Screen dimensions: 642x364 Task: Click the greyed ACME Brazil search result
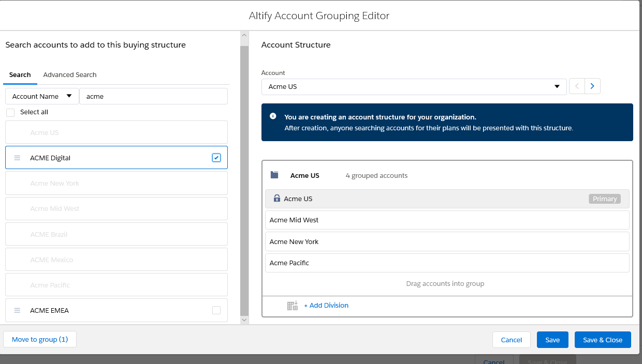pos(116,234)
